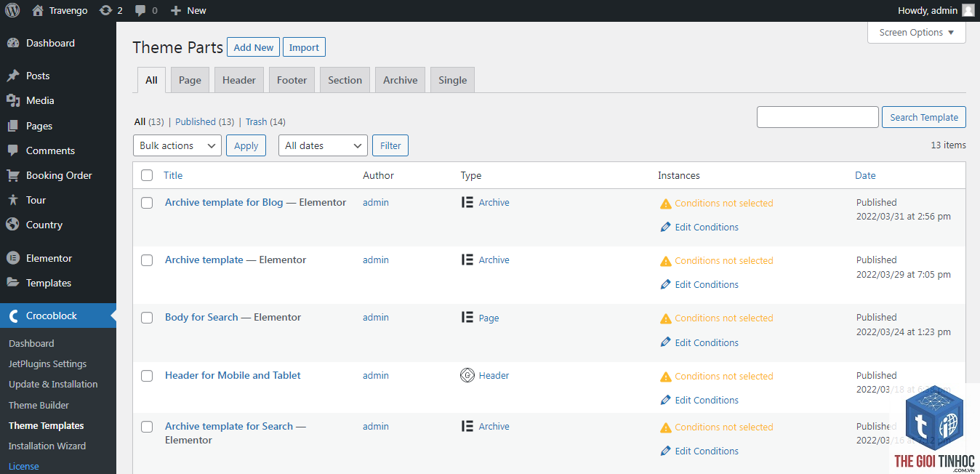Click the Dashboard gauge icon in sidebar
The image size is (980, 474).
pyautogui.click(x=12, y=43)
